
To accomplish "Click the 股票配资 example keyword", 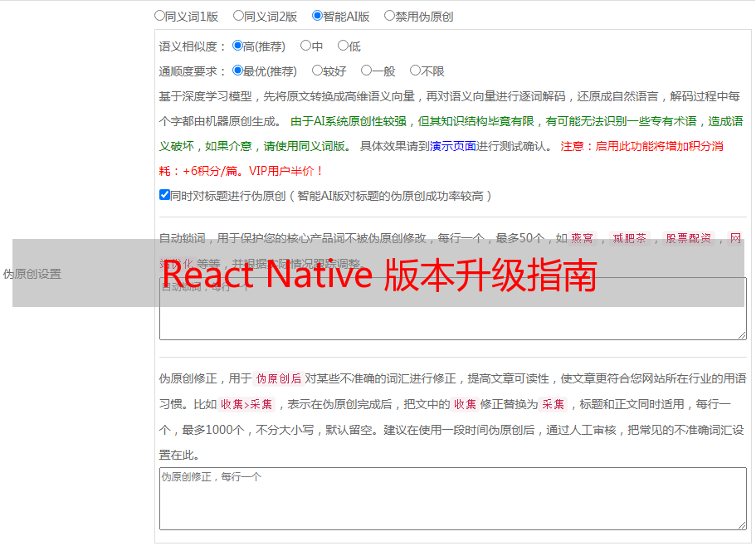I will pos(689,238).
